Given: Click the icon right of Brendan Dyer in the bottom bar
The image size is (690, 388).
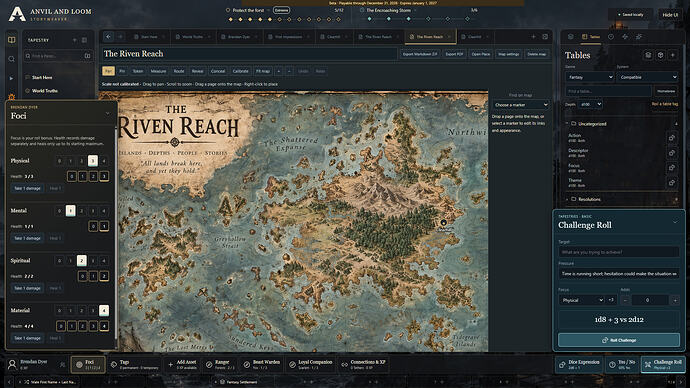Looking at the screenshot, I should pos(62,364).
